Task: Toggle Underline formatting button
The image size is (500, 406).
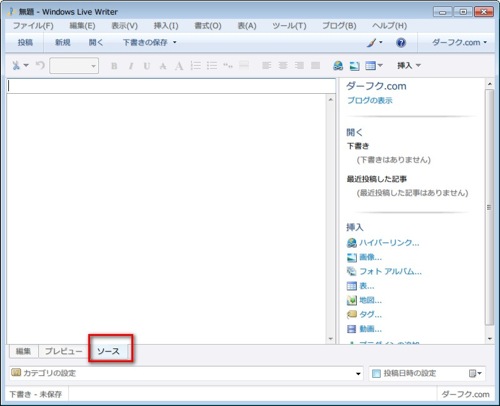Action: [147, 66]
